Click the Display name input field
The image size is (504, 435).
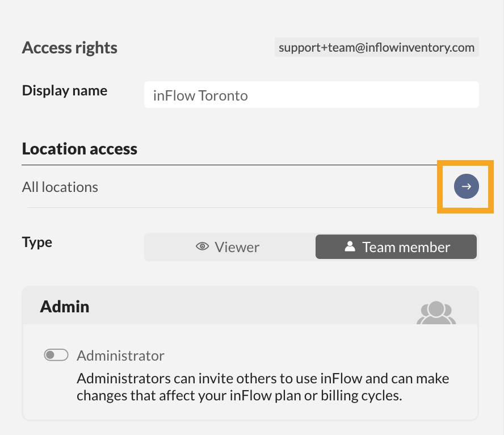[x=311, y=95]
